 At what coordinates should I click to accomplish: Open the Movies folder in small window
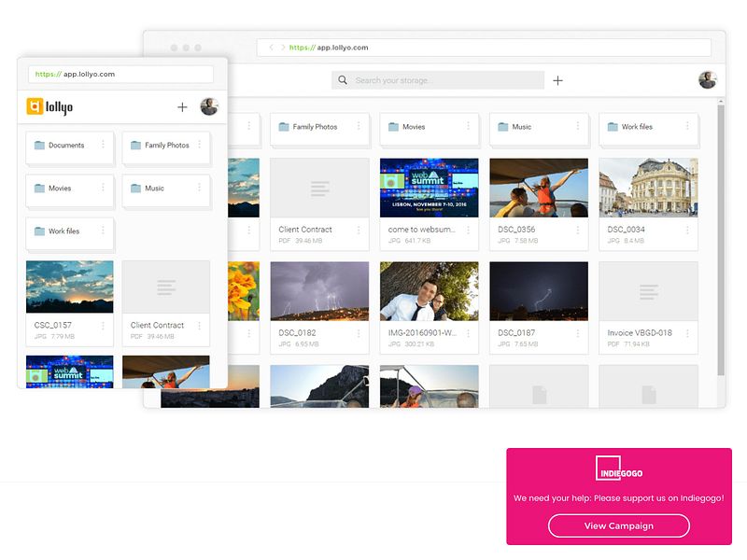(x=69, y=191)
